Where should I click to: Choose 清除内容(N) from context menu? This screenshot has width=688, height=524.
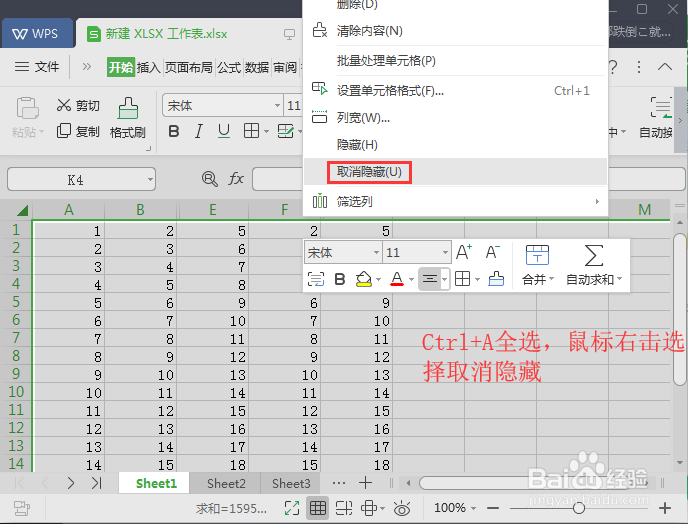(369, 31)
